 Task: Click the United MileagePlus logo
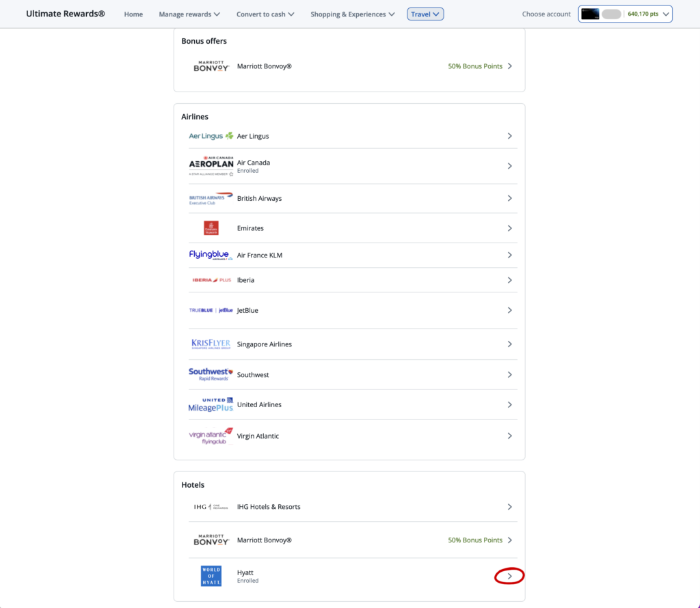click(x=211, y=404)
